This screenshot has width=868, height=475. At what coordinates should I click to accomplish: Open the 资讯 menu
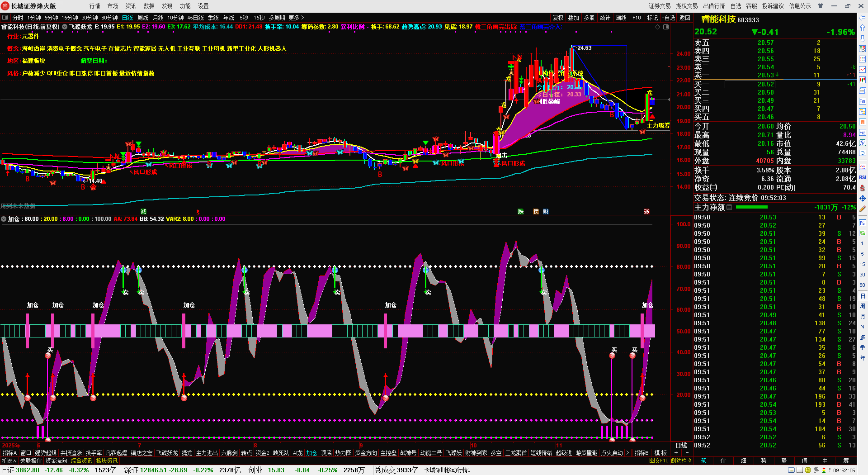point(131,6)
